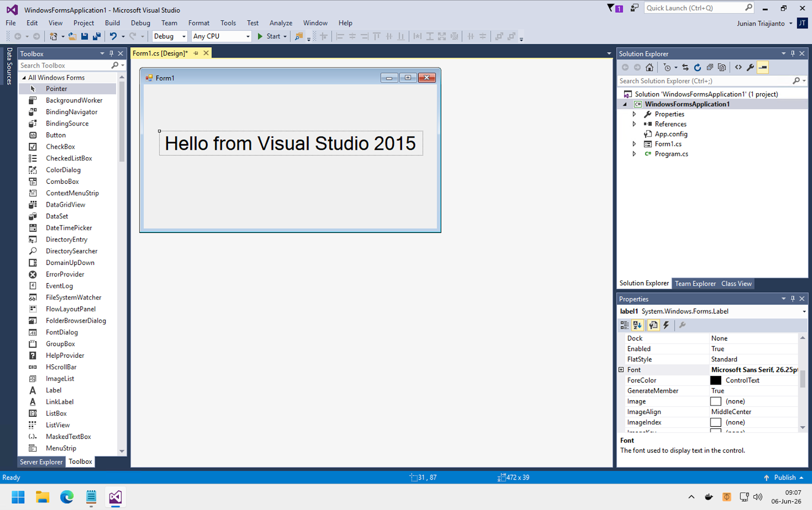The width and height of the screenshot is (812, 510).
Task: Toggle auto-hide pin on Solution Explorer
Action: coord(793,53)
